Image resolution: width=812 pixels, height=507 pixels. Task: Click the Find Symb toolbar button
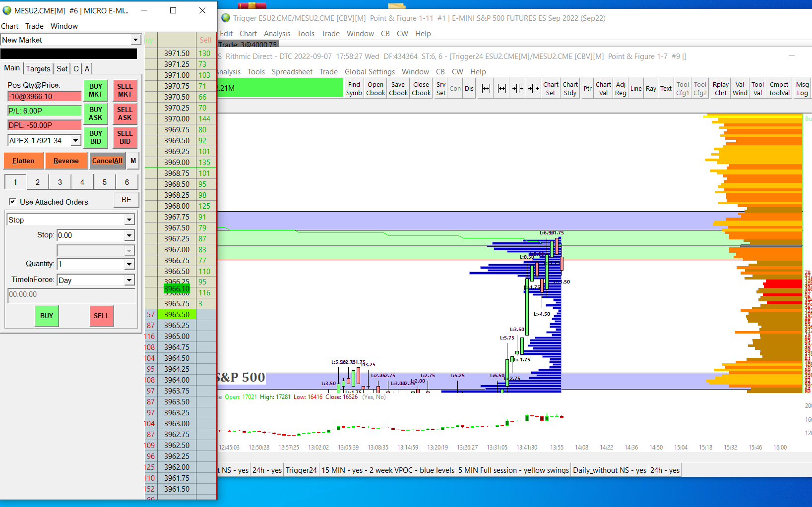point(354,88)
